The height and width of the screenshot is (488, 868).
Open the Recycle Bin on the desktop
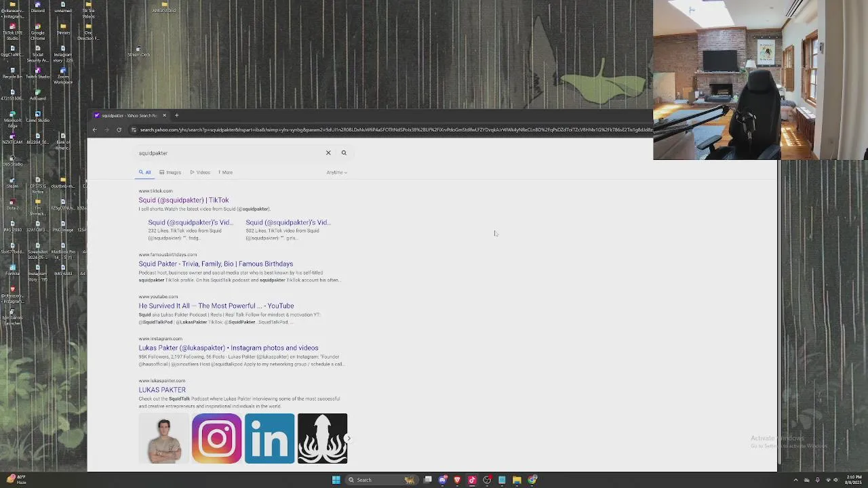tap(12, 73)
